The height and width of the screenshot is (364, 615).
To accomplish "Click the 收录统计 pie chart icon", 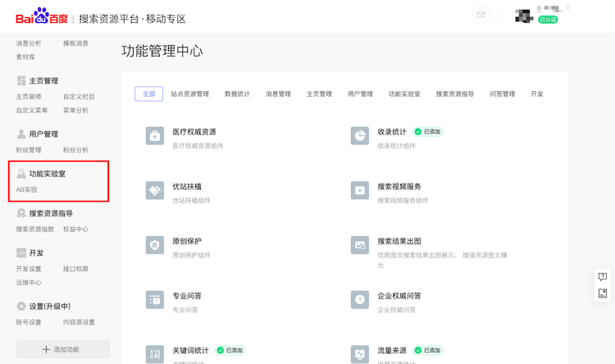I will (359, 135).
